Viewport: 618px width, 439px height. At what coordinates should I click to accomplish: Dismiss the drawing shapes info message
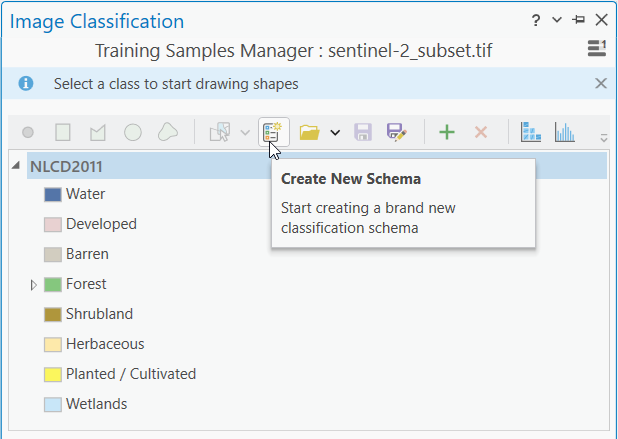coord(601,84)
